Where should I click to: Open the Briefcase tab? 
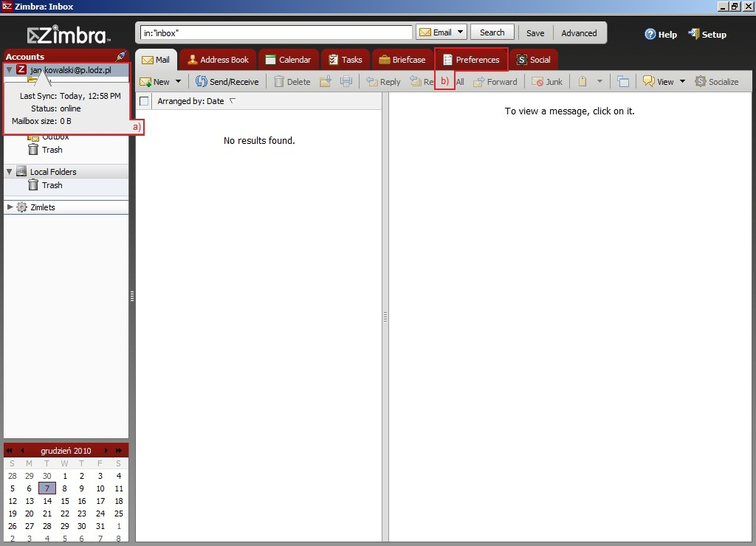pyautogui.click(x=402, y=60)
